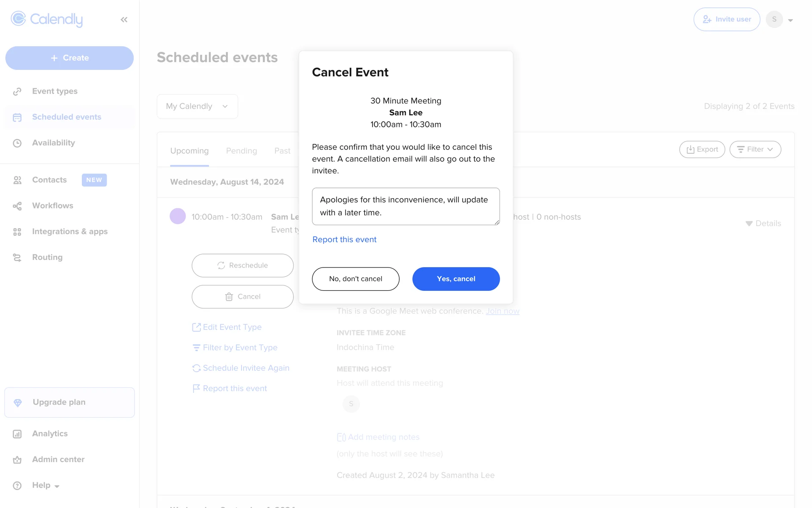Open the account avatar menu arrow
The image size is (812, 508).
[790, 20]
